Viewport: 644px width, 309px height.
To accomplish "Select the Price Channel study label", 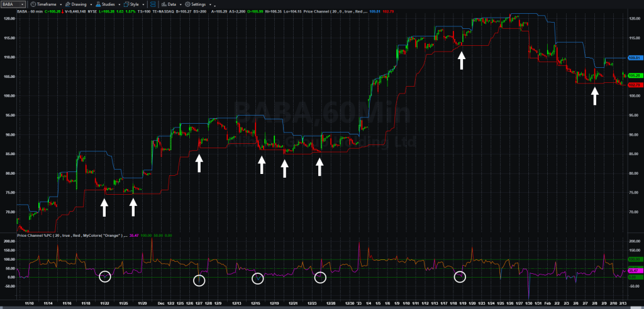I will [335, 11].
